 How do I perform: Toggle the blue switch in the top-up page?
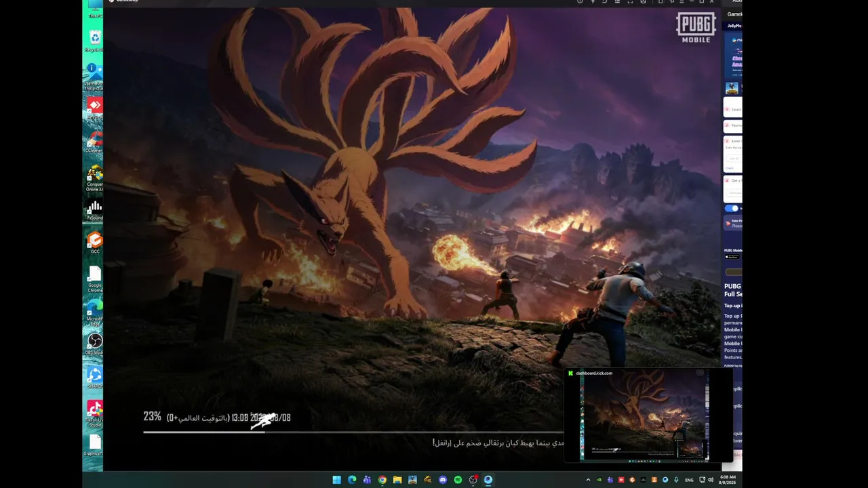732,208
